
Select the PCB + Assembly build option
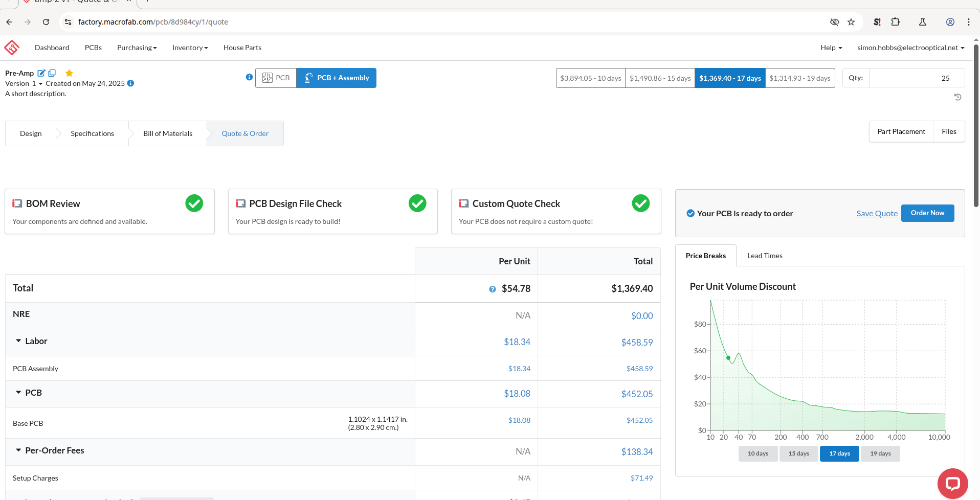(x=337, y=78)
